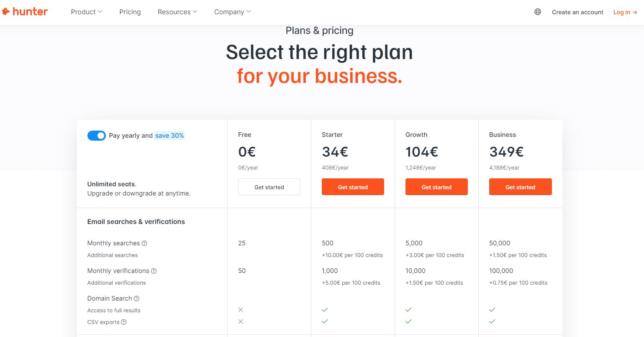Toggle the Pay yearly switch

(97, 136)
